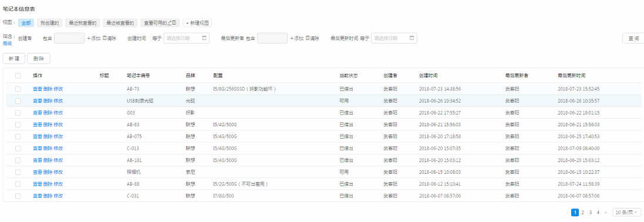Image resolution: width=644 pixels, height=222 pixels.
Task: Click the 删除 button above the table
Action: tap(39, 58)
